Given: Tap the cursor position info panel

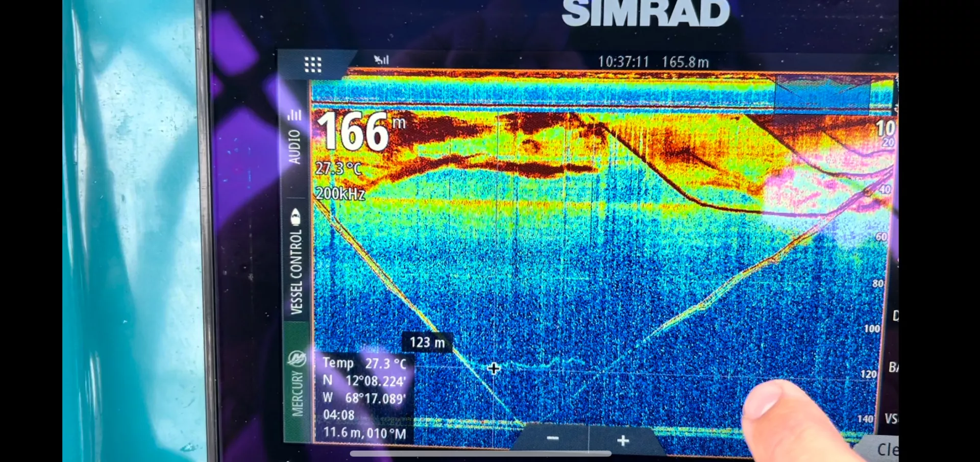Looking at the screenshot, I should tap(364, 398).
